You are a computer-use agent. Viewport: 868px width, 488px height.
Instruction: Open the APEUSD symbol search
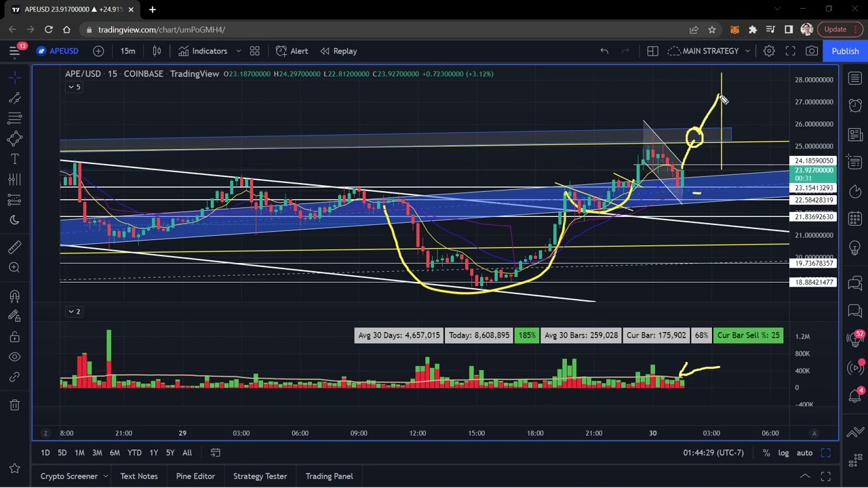coord(58,51)
